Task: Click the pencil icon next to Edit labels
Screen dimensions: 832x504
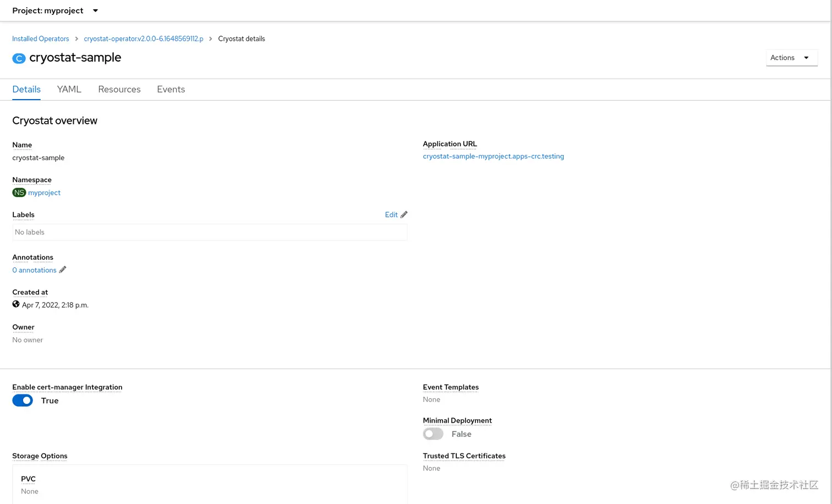Action: [x=403, y=215]
